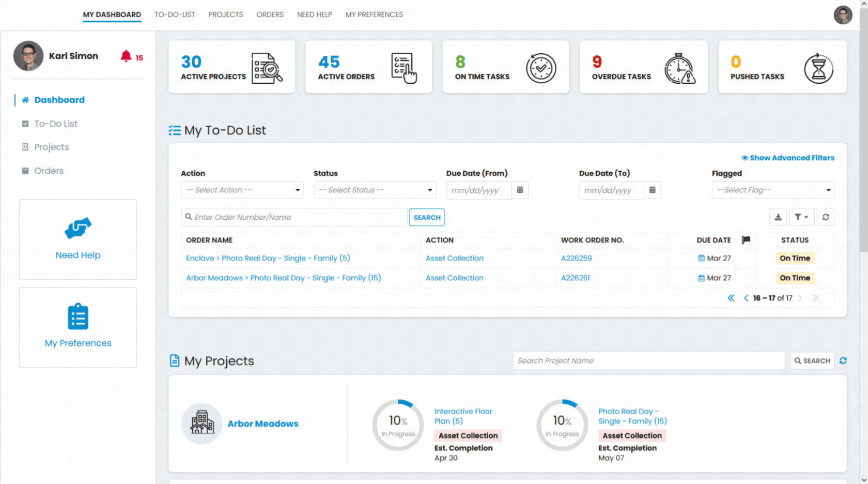Click the My To-Do List heading icon

[175, 130]
